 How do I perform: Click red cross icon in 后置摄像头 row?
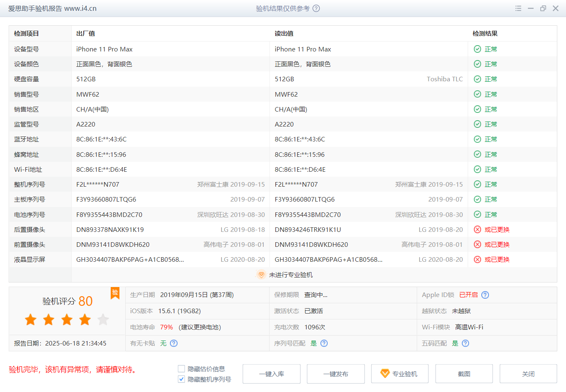tap(477, 229)
